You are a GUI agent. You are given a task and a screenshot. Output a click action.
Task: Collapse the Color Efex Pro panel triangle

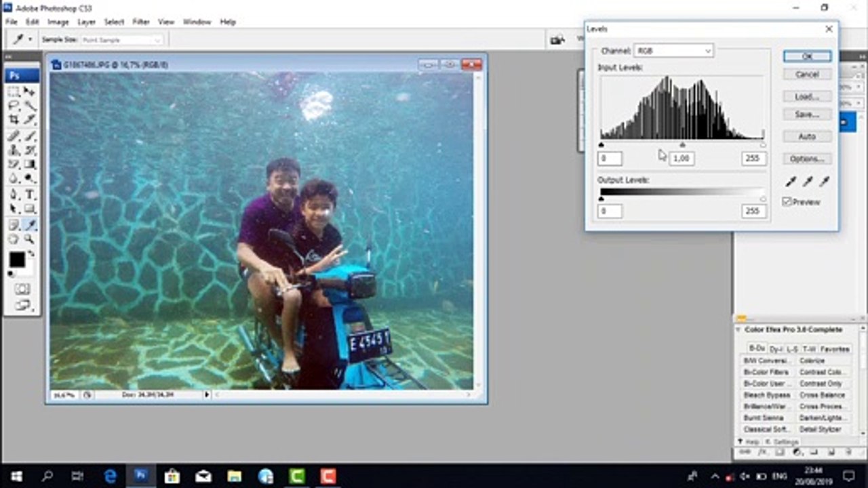[x=738, y=329]
